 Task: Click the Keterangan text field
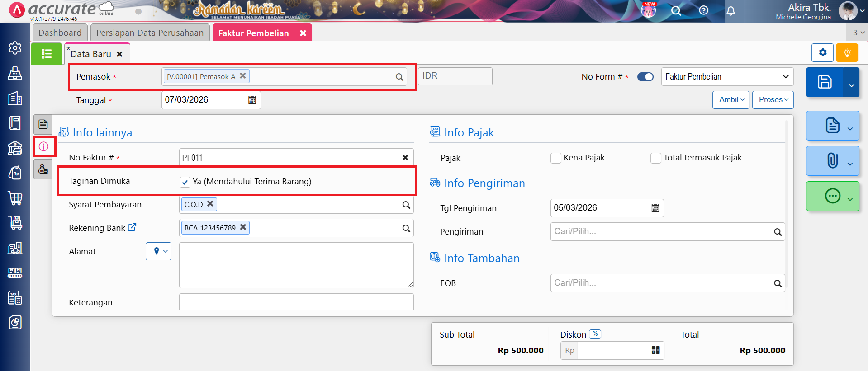click(x=296, y=302)
